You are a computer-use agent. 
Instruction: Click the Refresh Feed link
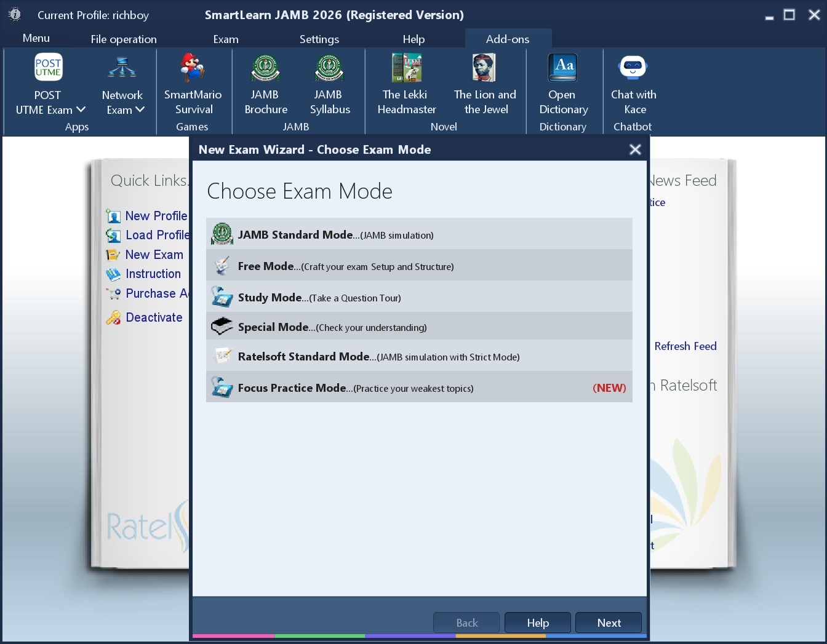[685, 346]
